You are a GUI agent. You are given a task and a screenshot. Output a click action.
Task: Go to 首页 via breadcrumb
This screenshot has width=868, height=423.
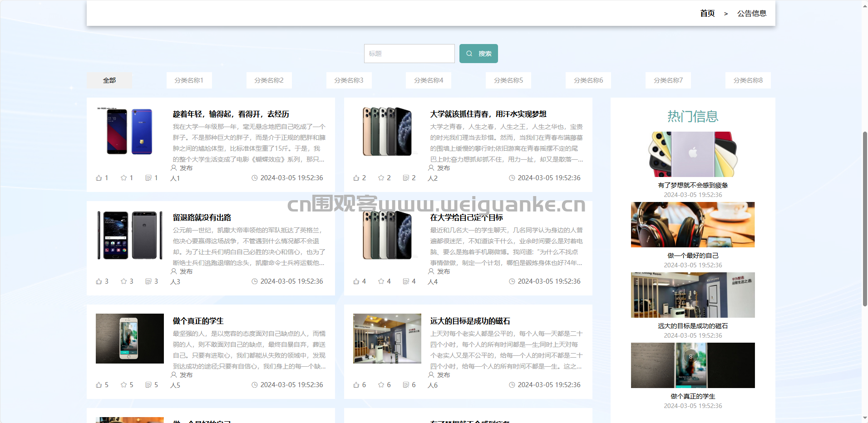point(707,14)
